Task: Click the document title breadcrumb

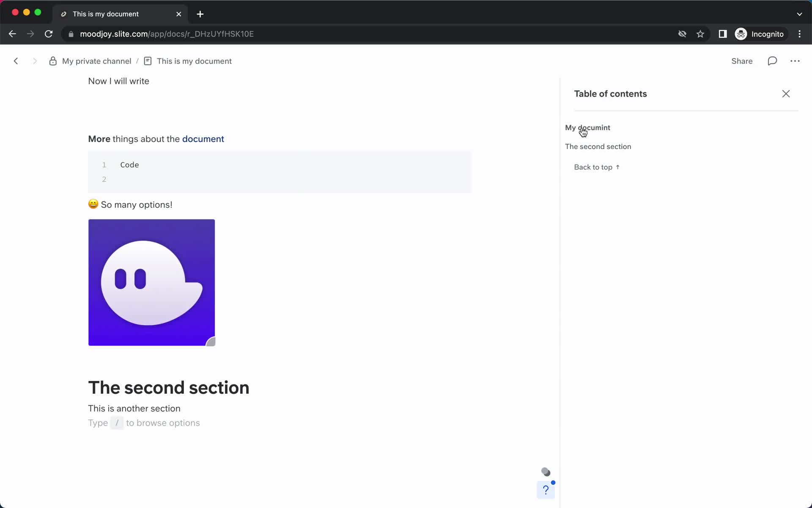Action: pyautogui.click(x=195, y=61)
